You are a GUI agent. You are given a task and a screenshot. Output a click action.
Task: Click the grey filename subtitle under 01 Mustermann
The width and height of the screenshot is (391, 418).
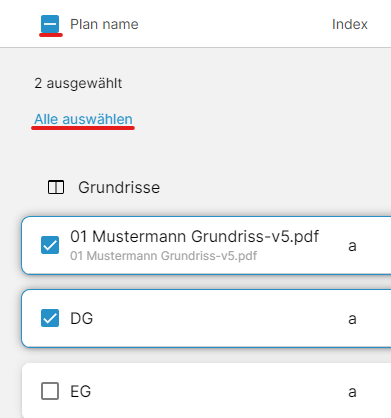tap(163, 256)
